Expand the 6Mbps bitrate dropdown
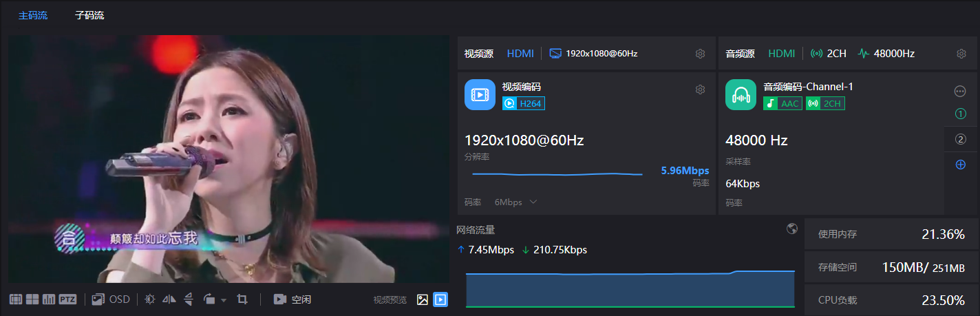 pos(516,202)
